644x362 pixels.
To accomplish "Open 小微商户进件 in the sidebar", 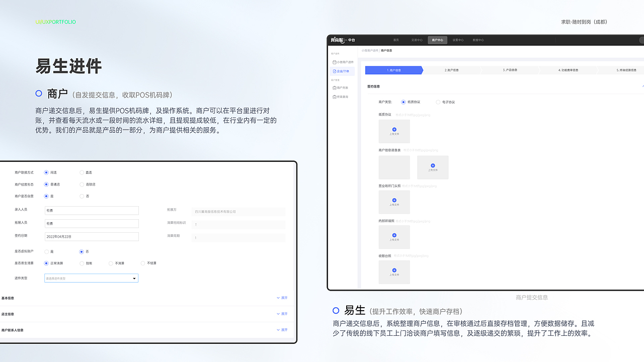I will point(344,62).
